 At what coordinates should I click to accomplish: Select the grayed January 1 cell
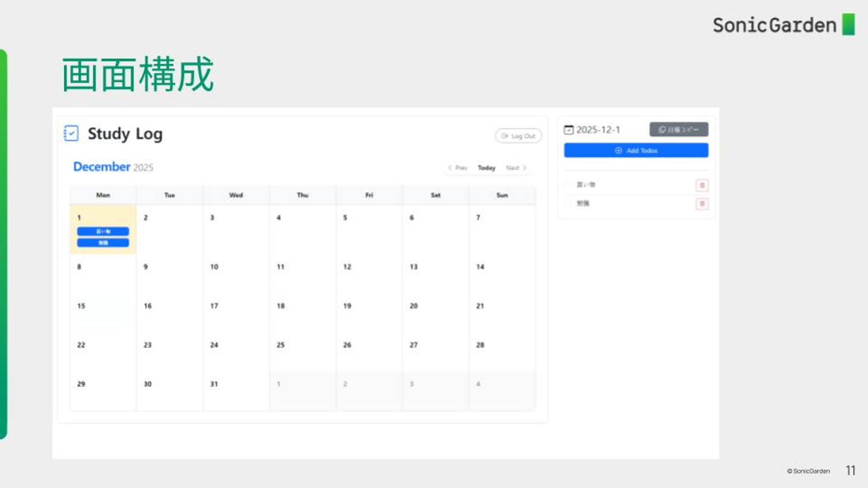coord(303,392)
